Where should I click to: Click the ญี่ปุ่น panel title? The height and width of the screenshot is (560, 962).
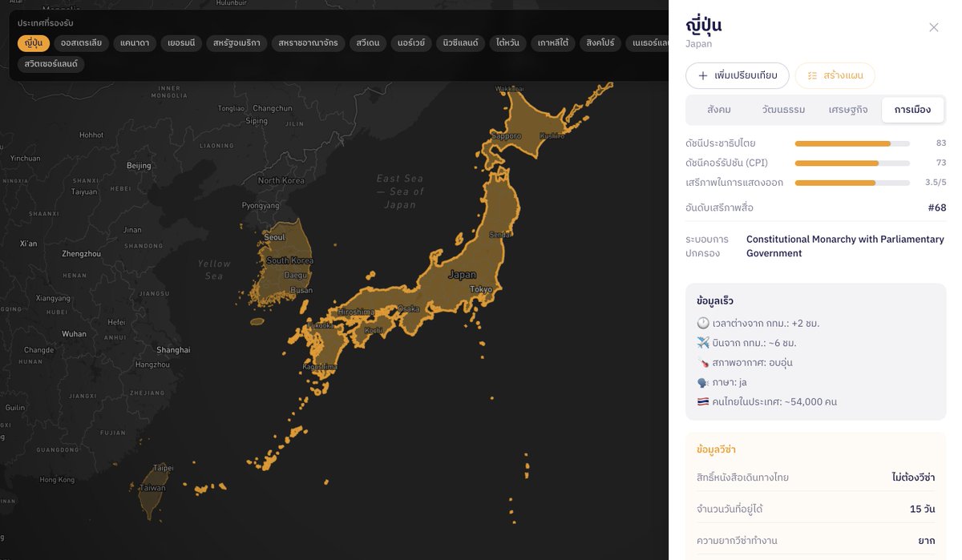point(704,25)
